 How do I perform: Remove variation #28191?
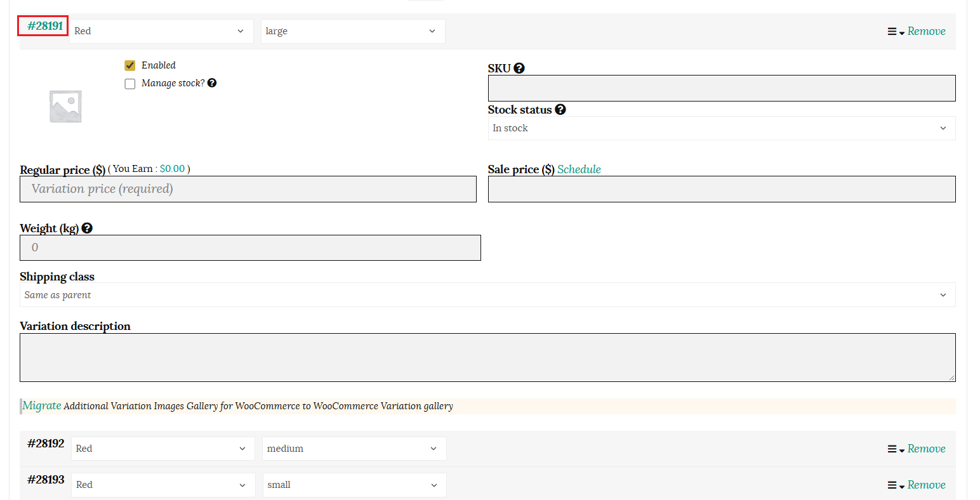926,31
